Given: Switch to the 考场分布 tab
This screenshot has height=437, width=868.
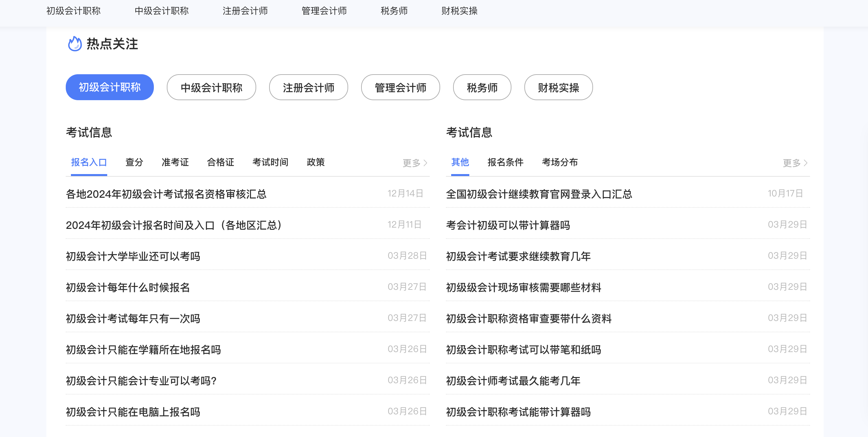Looking at the screenshot, I should 560,162.
